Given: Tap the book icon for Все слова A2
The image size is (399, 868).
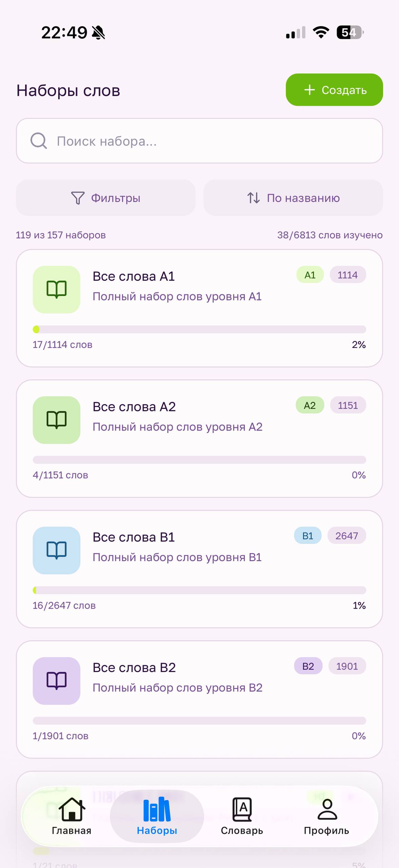Looking at the screenshot, I should click(x=56, y=420).
